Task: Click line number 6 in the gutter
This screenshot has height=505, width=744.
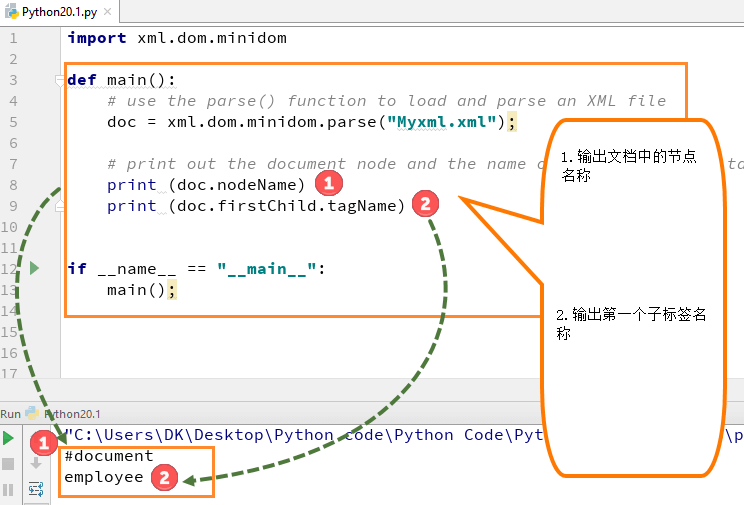Action: (13, 143)
